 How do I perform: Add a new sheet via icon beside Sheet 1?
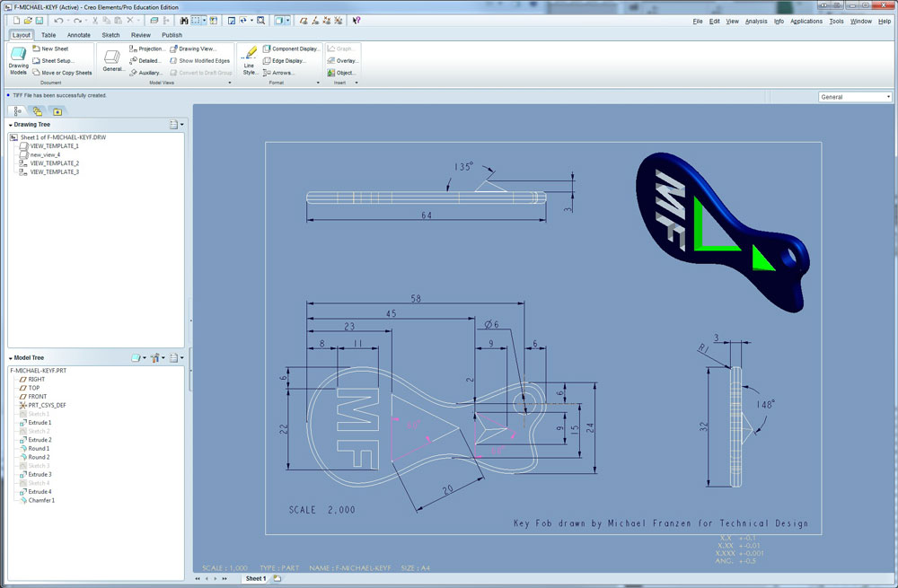pos(277,578)
